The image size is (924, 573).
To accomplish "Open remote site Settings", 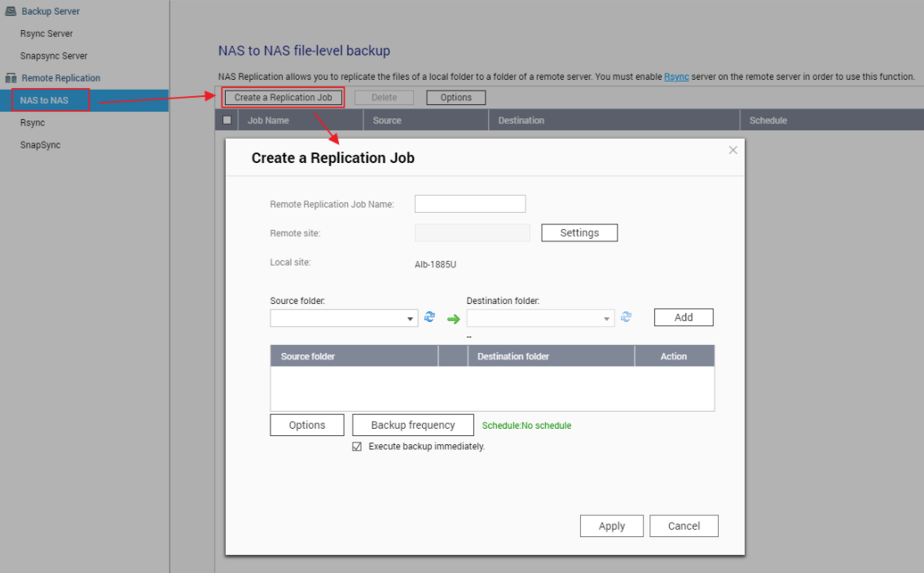I will (x=579, y=233).
